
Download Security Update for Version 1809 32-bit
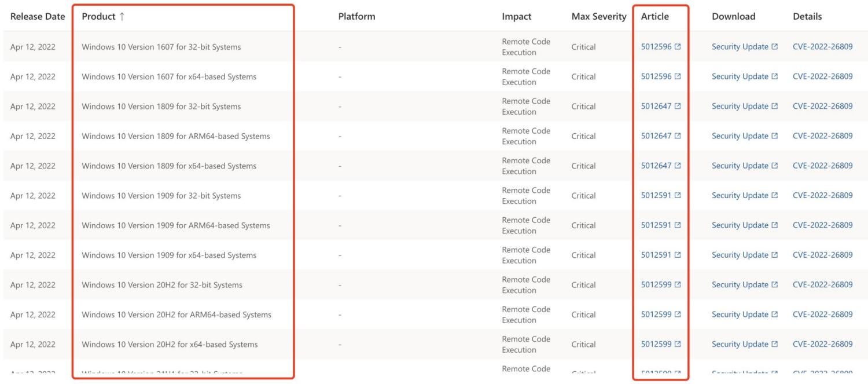745,107
